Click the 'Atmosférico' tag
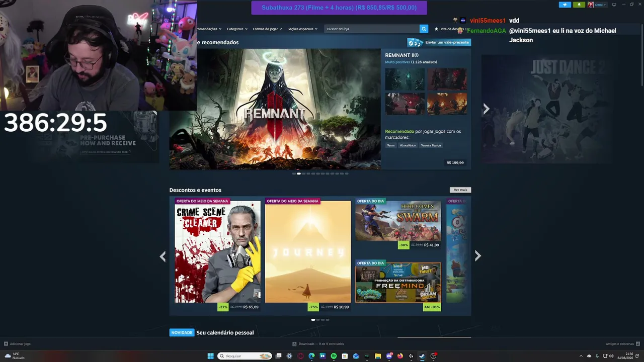Screen dimensions: 644x362 (408, 145)
